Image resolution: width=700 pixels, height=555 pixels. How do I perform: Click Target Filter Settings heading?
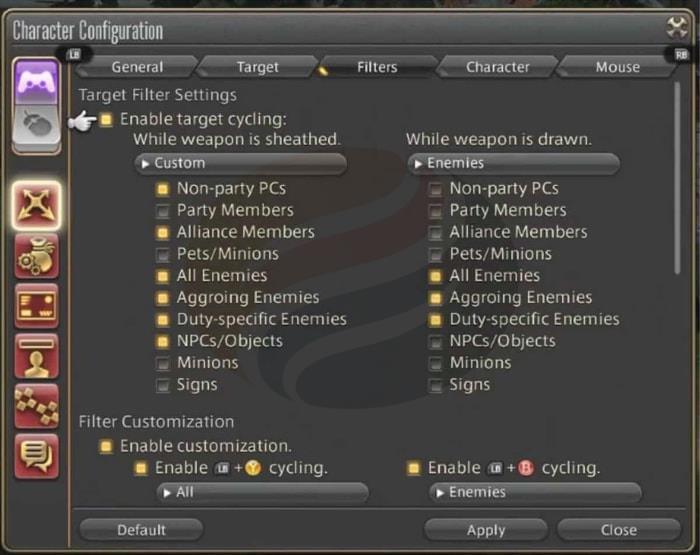point(158,95)
